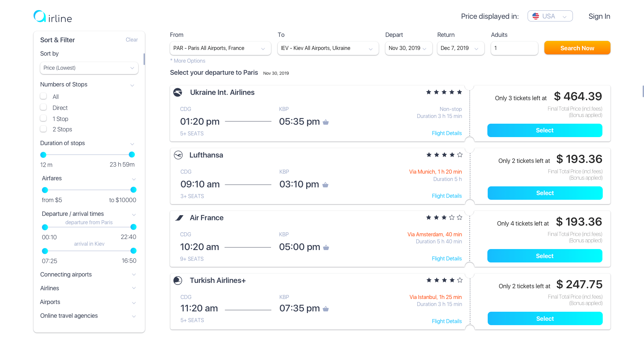The width and height of the screenshot is (644, 362).
Task: Select the Turkish Airlines+ $247.75 flight
Action: click(545, 318)
